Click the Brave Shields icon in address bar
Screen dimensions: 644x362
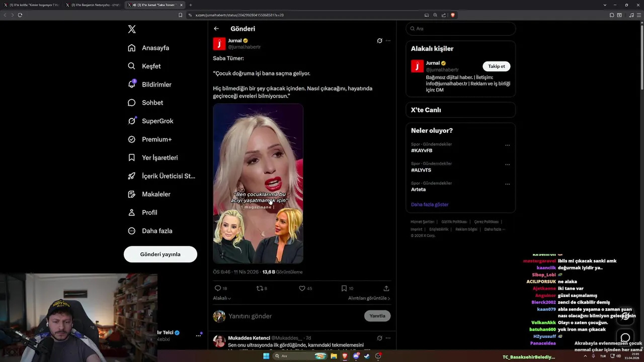coord(453,15)
